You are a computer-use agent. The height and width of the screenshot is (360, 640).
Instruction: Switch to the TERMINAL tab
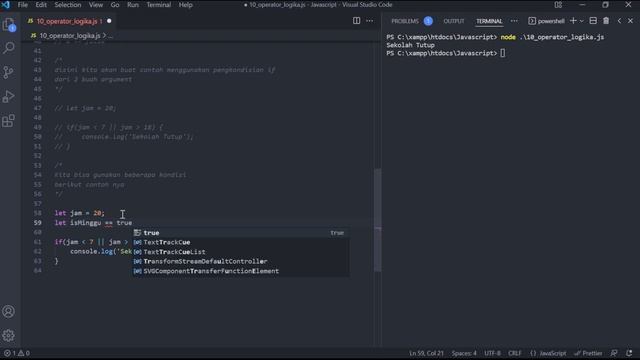click(489, 21)
